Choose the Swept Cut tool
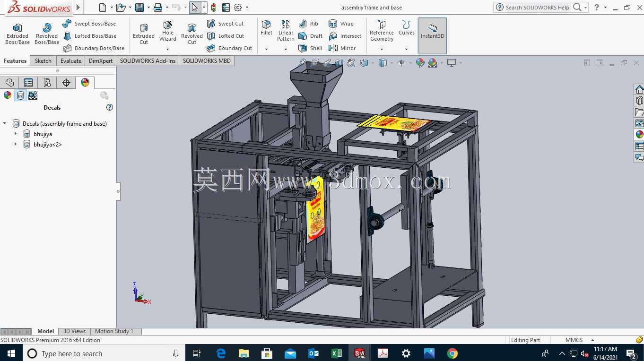Screen dimensions: 644x361 [x=225, y=24]
